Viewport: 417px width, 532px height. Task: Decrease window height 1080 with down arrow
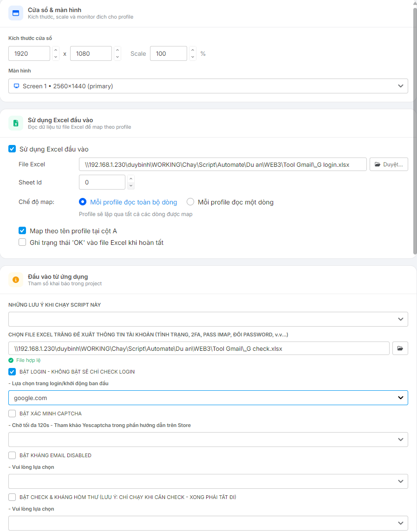coord(117,57)
